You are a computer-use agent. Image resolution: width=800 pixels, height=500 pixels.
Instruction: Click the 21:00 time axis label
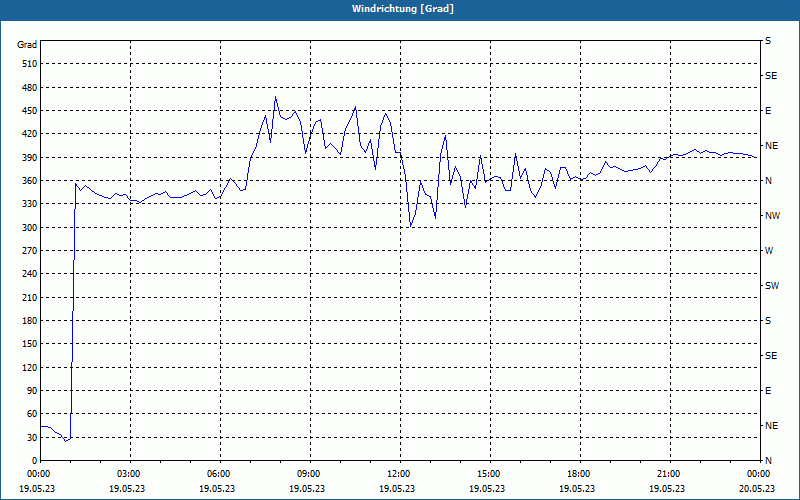(x=670, y=474)
